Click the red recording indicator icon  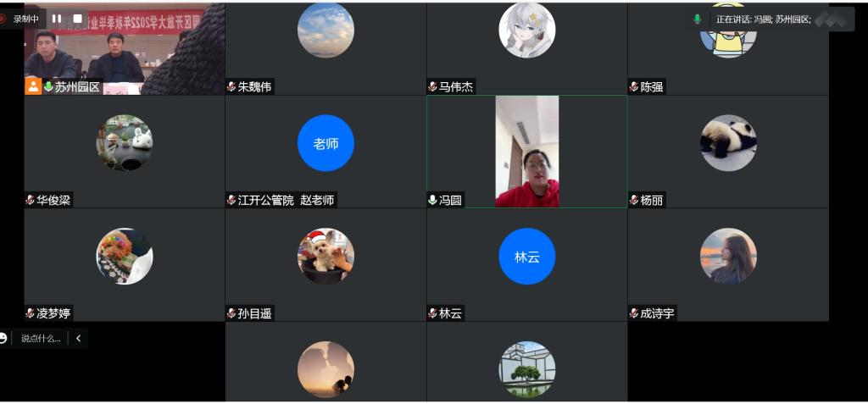coord(3,19)
